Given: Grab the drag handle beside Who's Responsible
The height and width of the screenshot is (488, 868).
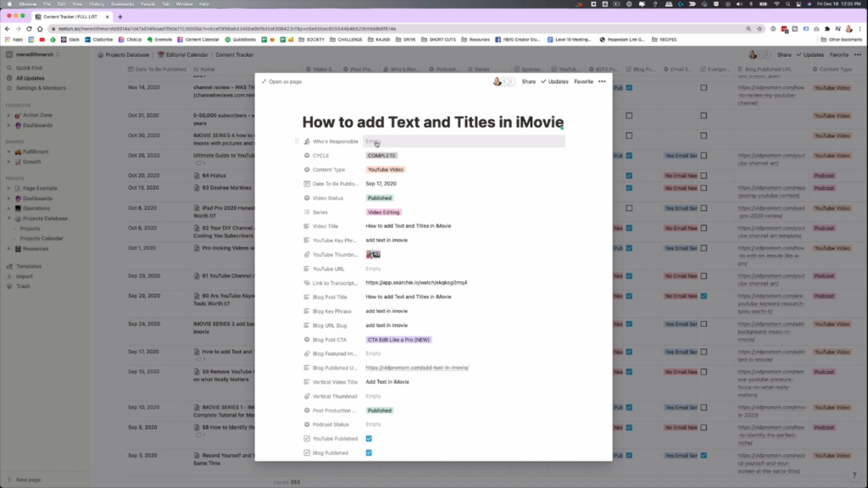Looking at the screenshot, I should pos(297,141).
